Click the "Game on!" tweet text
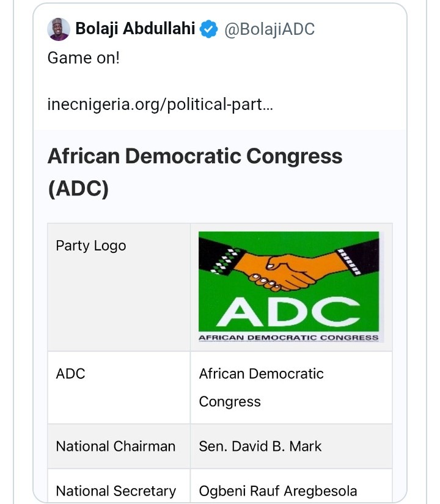 pos(84,59)
